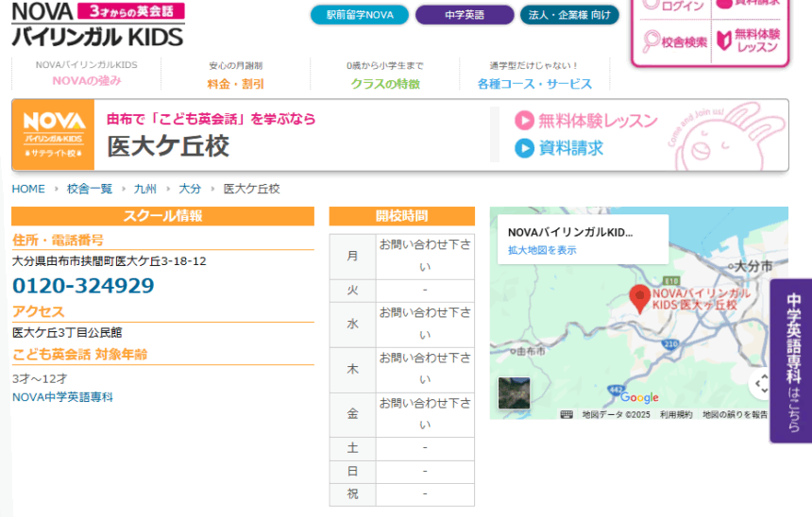Click the 拡大地図を表示 link

click(542, 250)
